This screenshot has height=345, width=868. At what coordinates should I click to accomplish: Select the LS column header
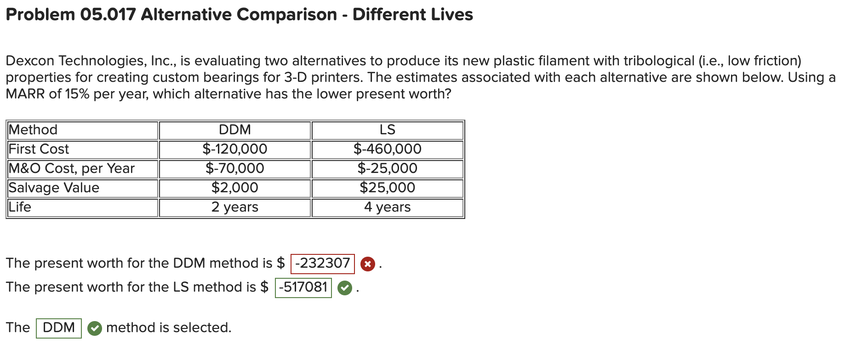pyautogui.click(x=387, y=130)
